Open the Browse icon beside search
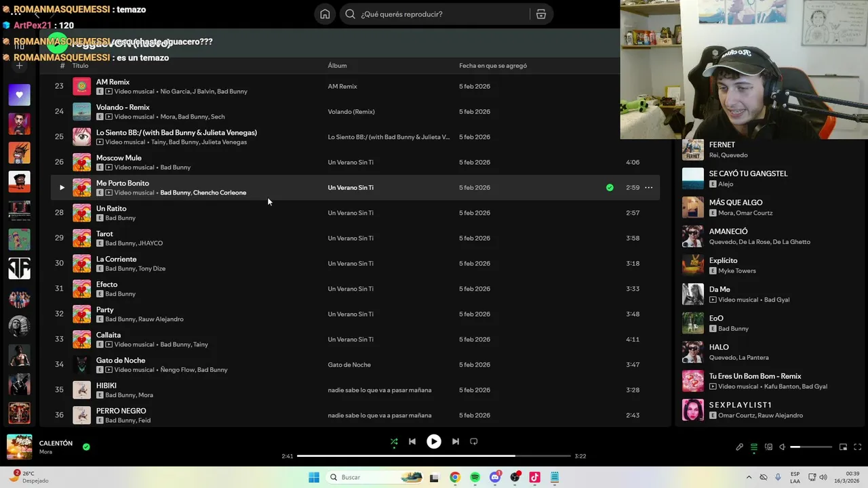The width and height of the screenshot is (868, 488). [x=541, y=14]
